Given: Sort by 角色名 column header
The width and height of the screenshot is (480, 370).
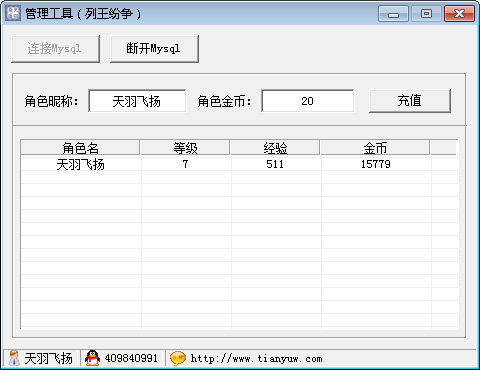Looking at the screenshot, I should (x=80, y=148).
